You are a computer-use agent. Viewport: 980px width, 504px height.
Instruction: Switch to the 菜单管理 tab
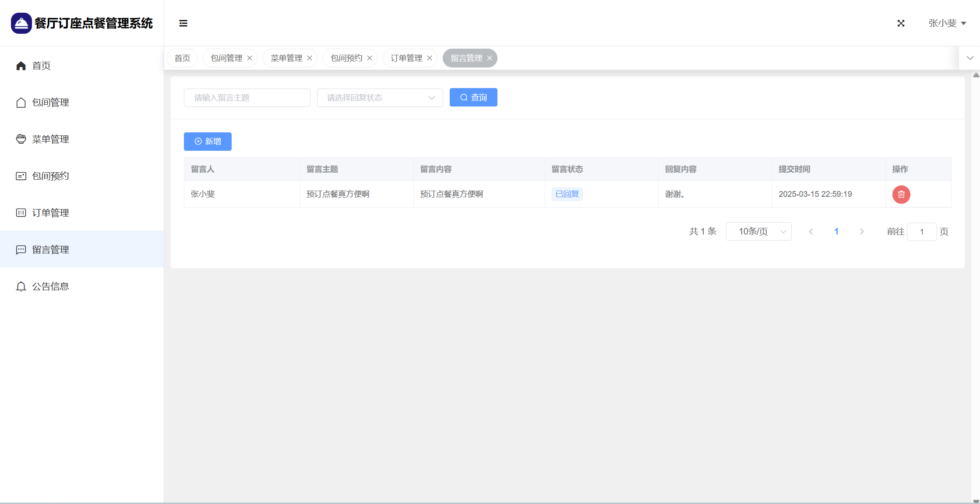286,58
